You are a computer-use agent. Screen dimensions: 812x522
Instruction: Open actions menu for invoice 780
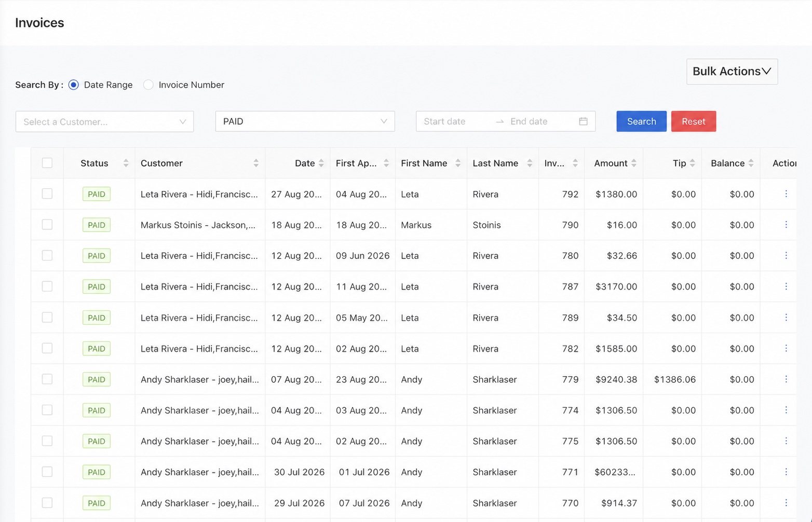point(786,255)
